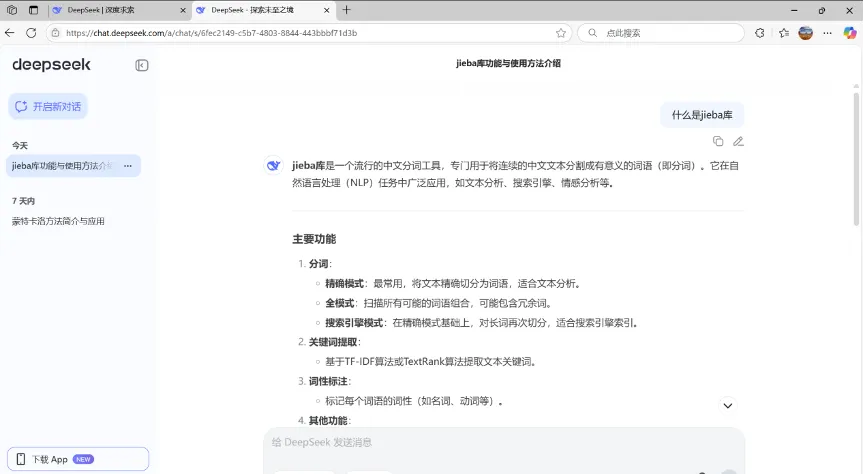Viewport: 864px width, 474px height.
Task: Open tab actions menu icon
Action: point(34,10)
